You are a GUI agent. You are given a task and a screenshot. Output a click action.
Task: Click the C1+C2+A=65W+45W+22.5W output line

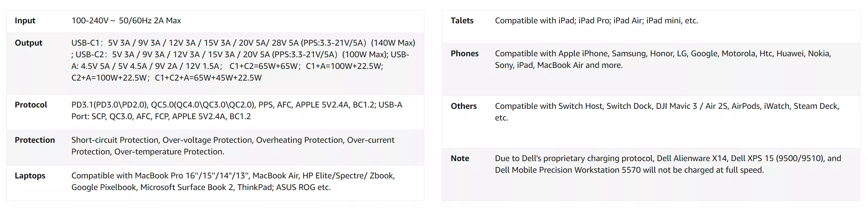coord(208,78)
